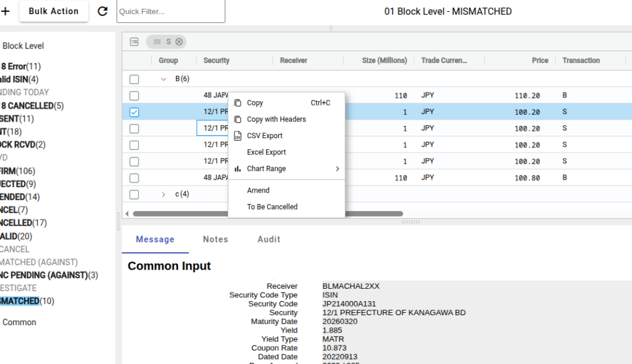Open the Bulk Action button
This screenshot has height=364, width=632.
pyautogui.click(x=54, y=11)
